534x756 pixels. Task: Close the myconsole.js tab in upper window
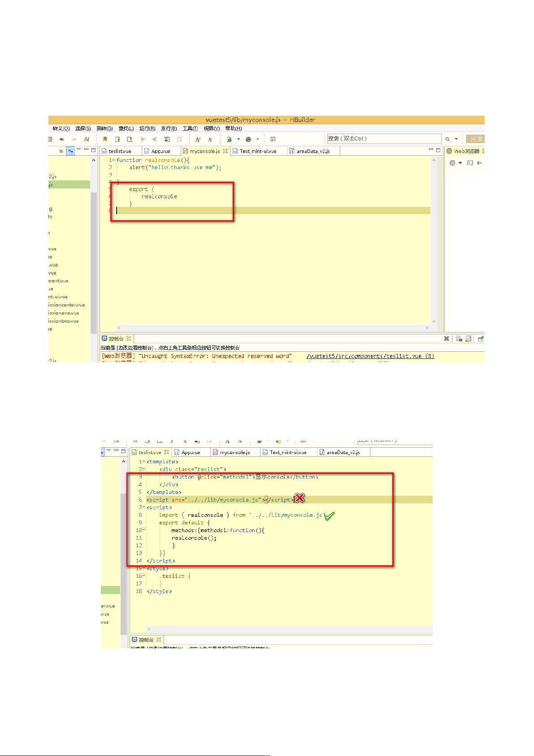coord(225,151)
